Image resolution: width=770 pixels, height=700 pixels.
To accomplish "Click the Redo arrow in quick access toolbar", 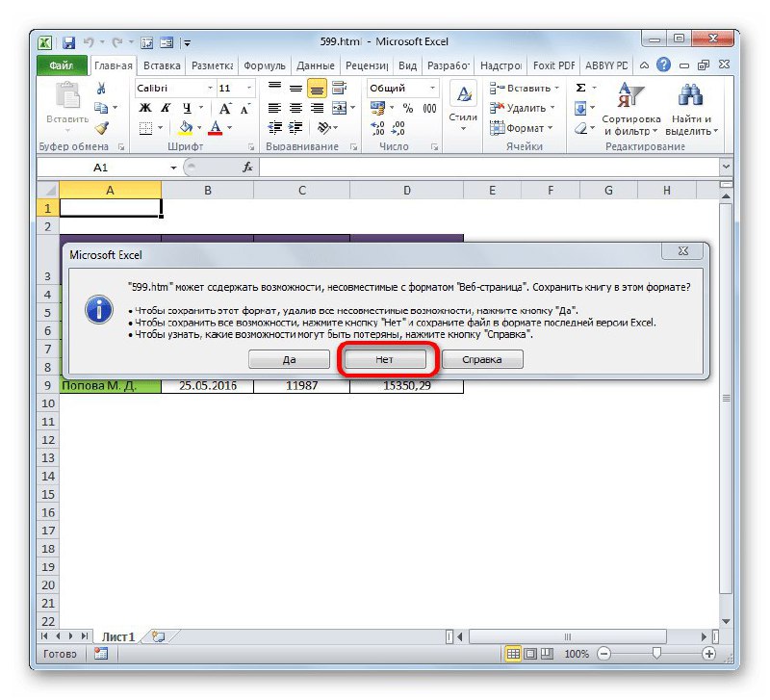I will tap(116, 42).
